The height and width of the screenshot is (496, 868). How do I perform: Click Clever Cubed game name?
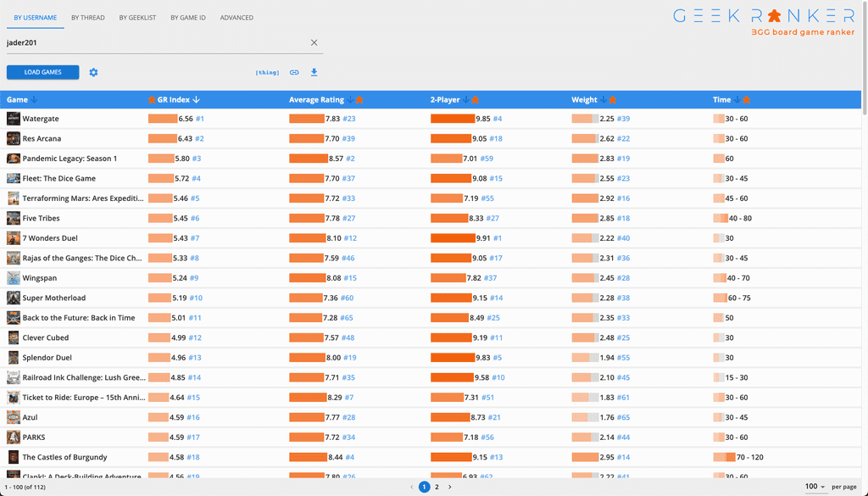(x=46, y=337)
